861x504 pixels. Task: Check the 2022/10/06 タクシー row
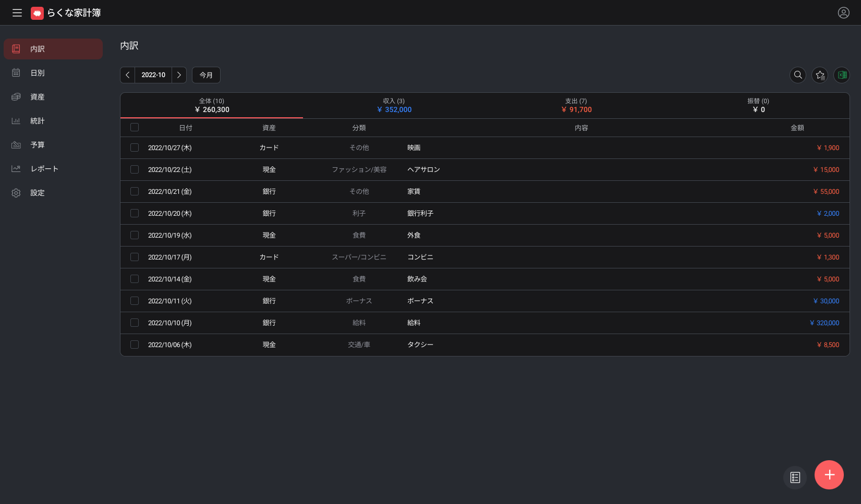135,345
